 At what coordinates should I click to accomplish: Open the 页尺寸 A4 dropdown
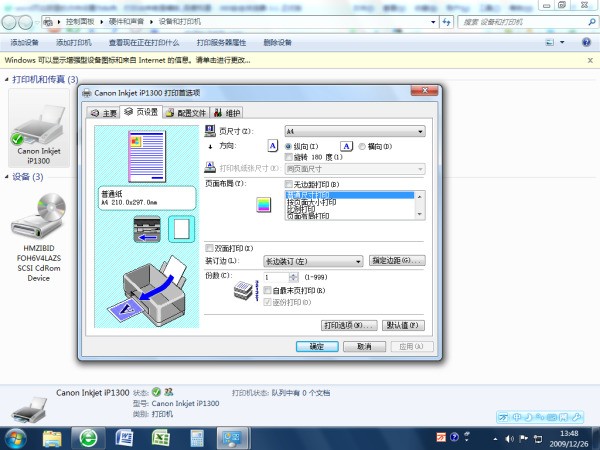pyautogui.click(x=355, y=131)
